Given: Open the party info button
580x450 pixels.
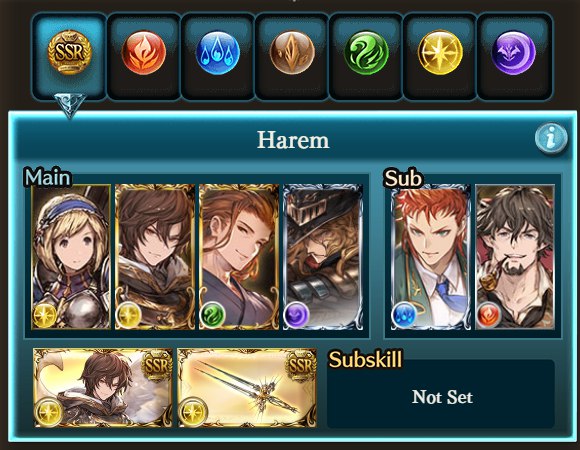Looking at the screenshot, I should click(x=551, y=138).
